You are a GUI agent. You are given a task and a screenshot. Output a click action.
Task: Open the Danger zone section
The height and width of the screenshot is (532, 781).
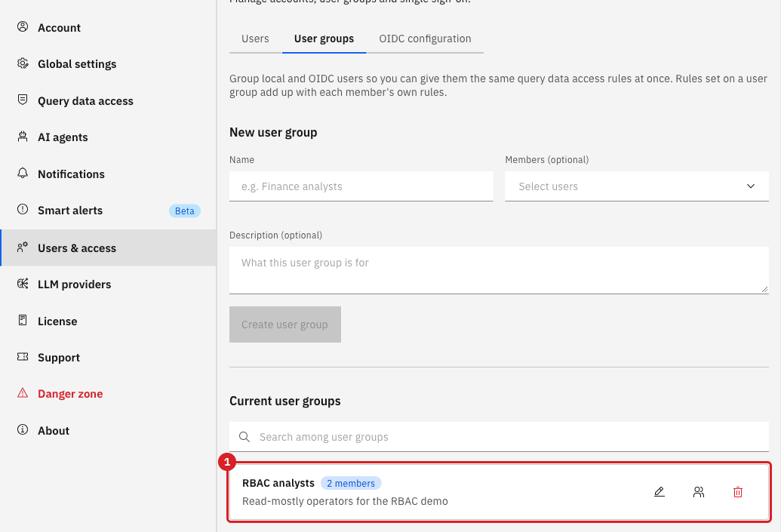(x=108, y=394)
